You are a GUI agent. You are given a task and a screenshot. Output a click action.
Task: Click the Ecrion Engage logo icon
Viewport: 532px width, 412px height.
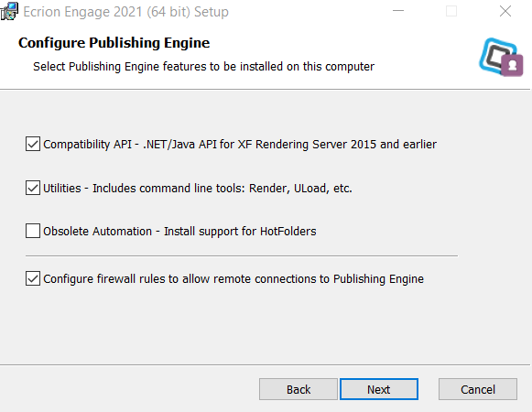501,57
